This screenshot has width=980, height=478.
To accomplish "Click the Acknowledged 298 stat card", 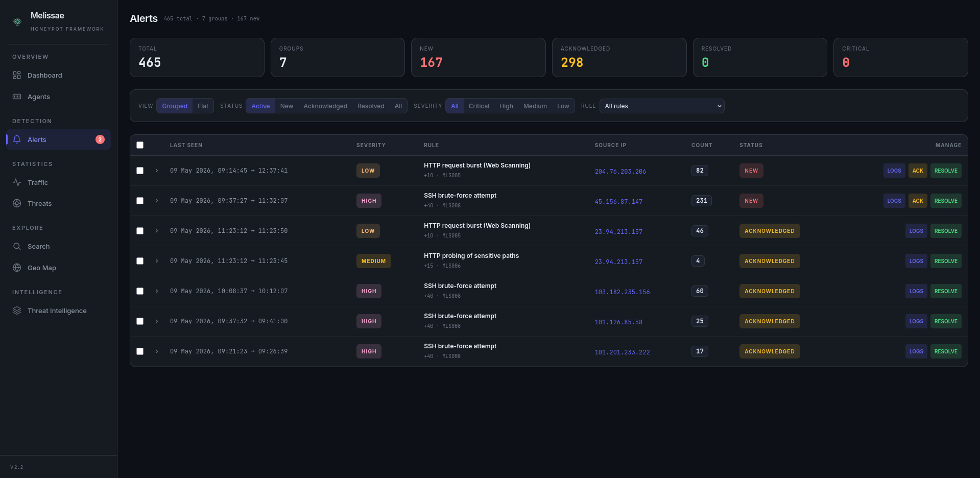I will tap(619, 57).
